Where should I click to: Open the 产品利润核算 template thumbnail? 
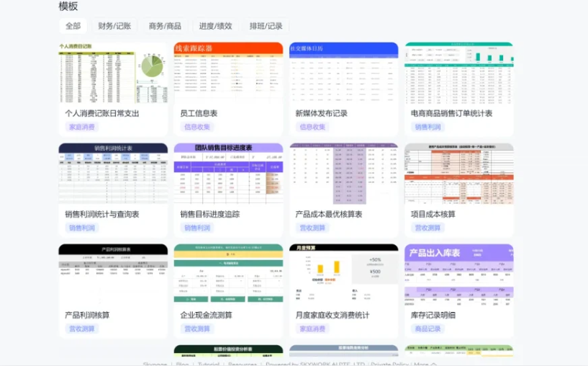(113, 274)
